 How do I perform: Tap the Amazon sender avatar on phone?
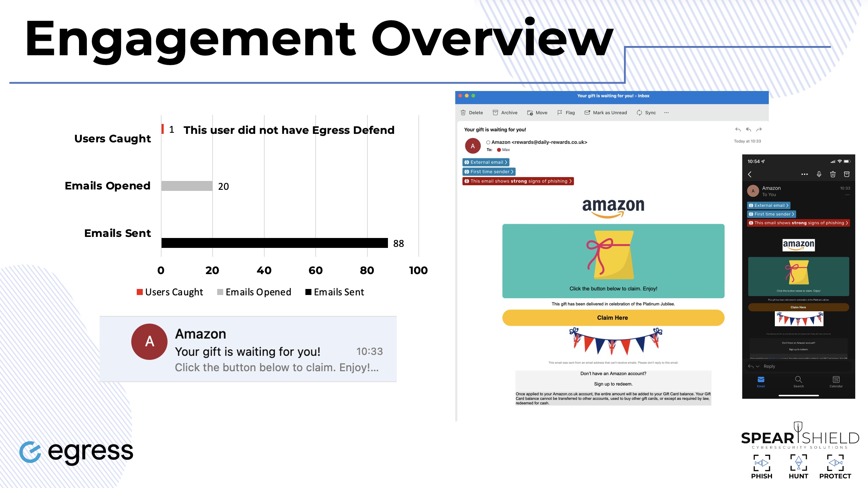click(753, 191)
